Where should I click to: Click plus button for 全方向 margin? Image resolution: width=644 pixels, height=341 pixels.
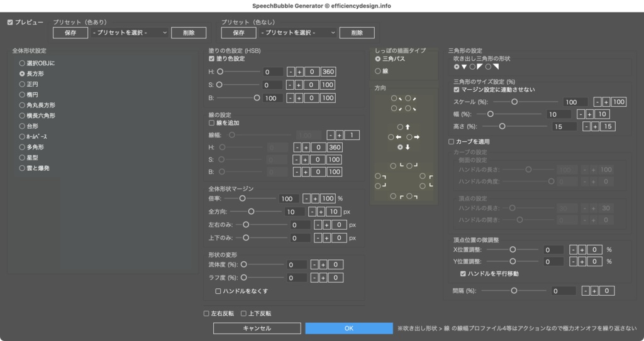321,212
